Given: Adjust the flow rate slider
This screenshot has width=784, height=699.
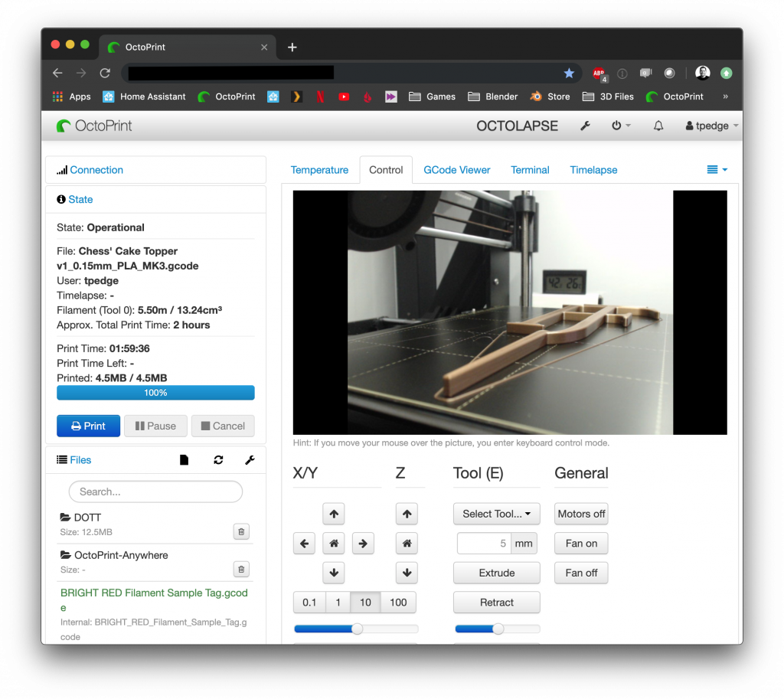Looking at the screenshot, I should [498, 629].
